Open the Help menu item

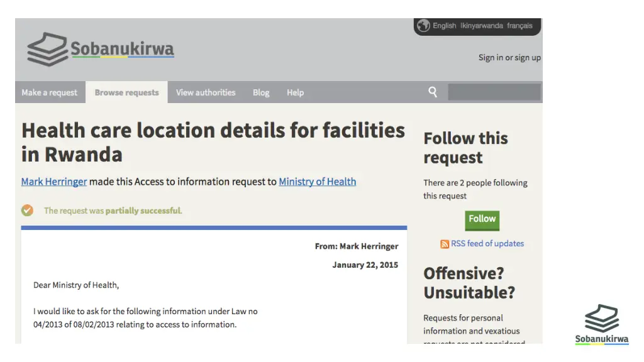(296, 92)
